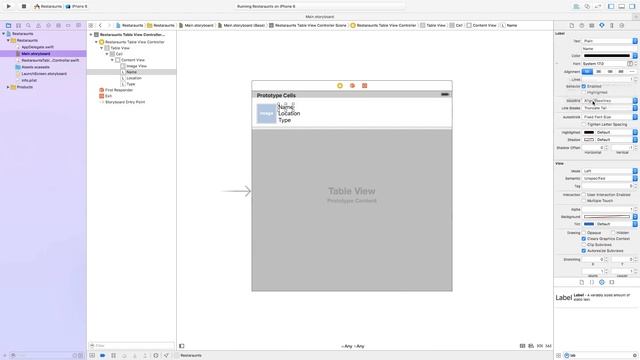This screenshot has width=640, height=360.
Task: Open the Object library tab
Action: tap(602, 282)
